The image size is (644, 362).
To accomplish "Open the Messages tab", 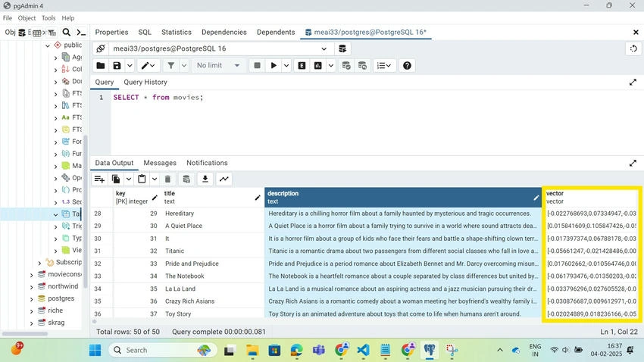I will [160, 163].
